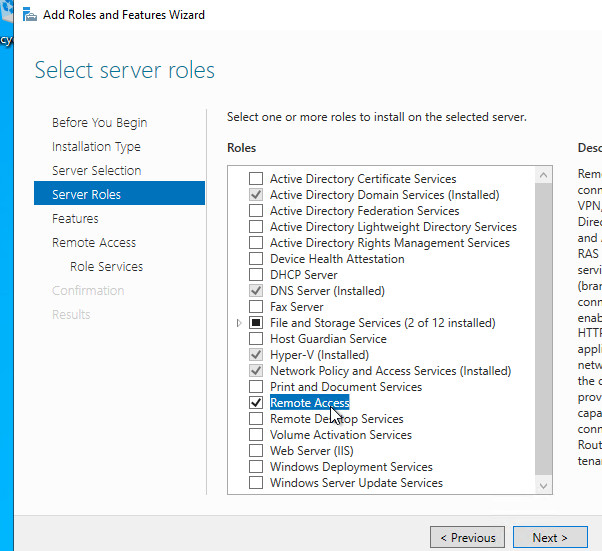Check Active Directory Certificate Services checkbox
The width and height of the screenshot is (602, 551).
[x=256, y=179]
